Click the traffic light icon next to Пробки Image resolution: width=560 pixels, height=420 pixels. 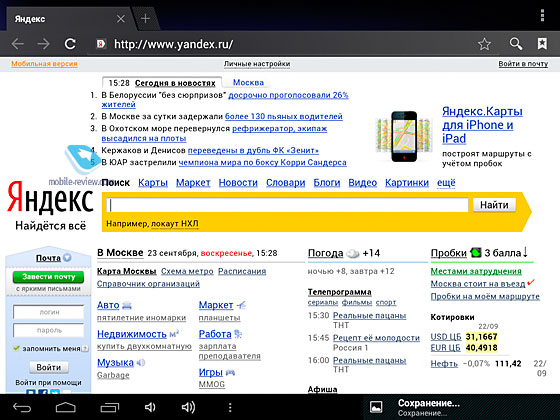(476, 252)
